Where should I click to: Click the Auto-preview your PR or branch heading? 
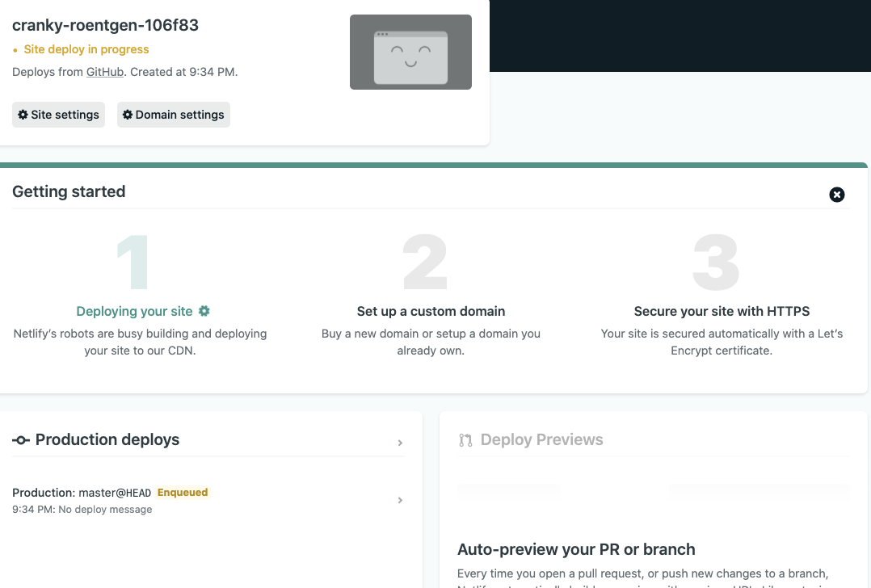576,550
